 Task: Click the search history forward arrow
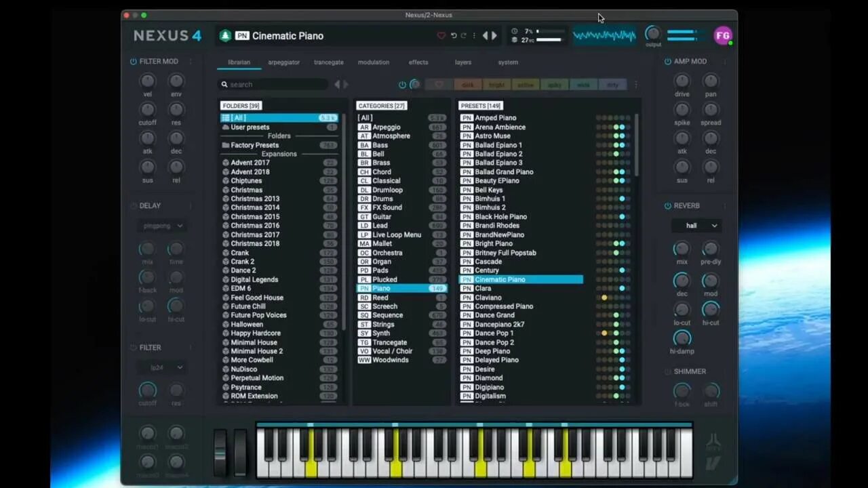tap(346, 85)
